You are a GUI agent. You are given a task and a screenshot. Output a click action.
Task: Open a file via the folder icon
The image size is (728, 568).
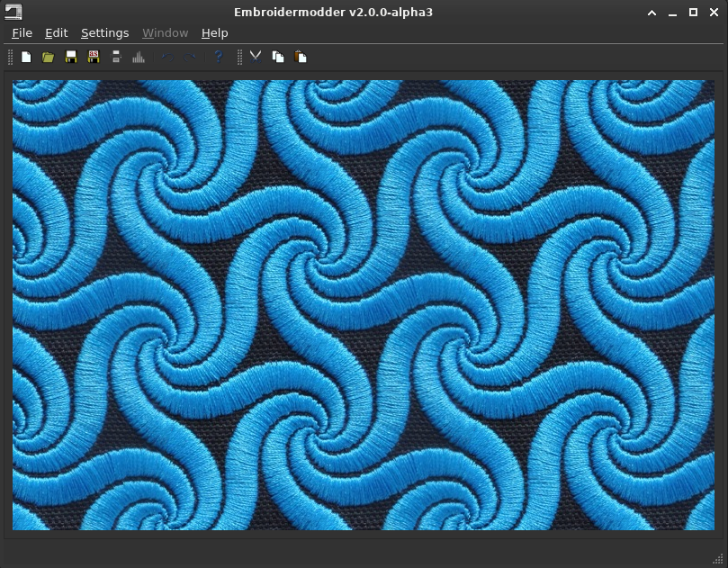(x=49, y=57)
